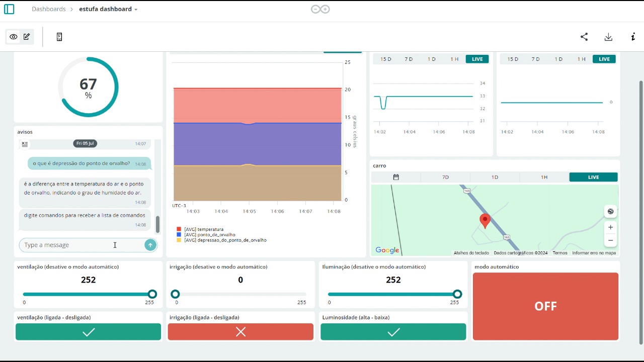Click message 'o que é depressão do ponto de orvalho?'
644x362 pixels.
coord(89,163)
